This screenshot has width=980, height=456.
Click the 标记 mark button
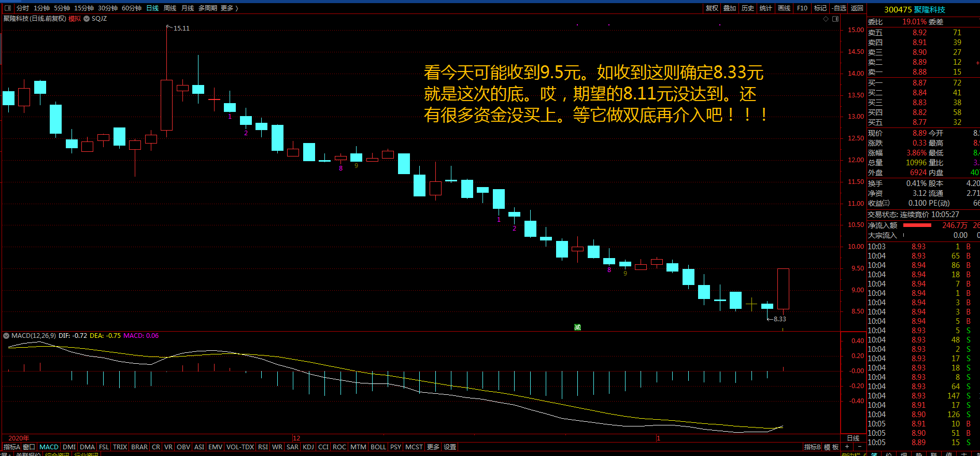(820, 8)
